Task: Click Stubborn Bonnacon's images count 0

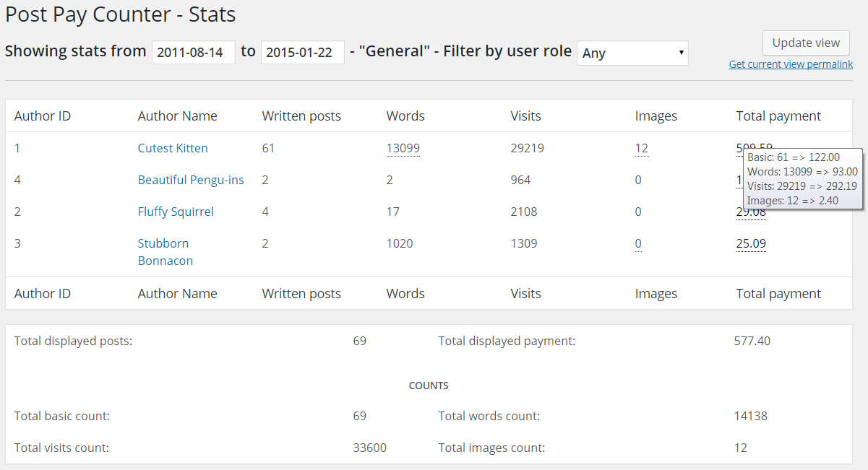Action: tap(638, 243)
